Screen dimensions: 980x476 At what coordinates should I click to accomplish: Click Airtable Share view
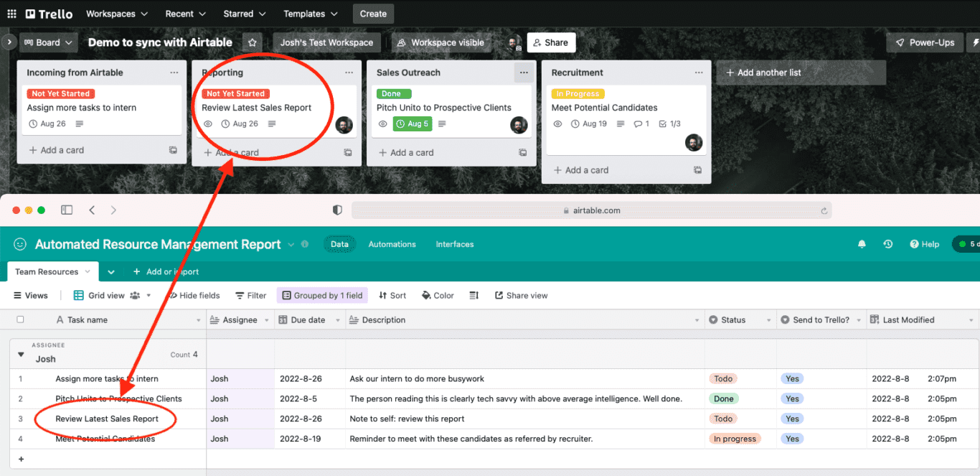pyautogui.click(x=521, y=295)
